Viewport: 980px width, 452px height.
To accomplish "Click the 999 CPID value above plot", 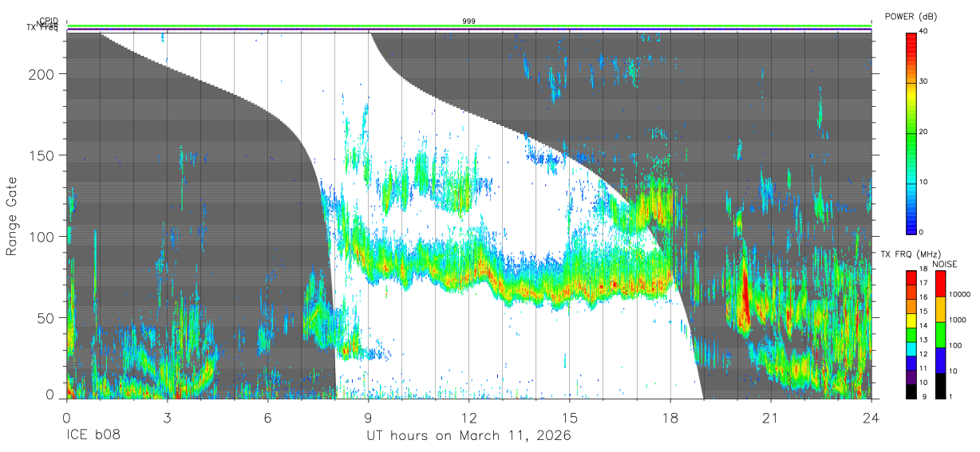I will (469, 21).
